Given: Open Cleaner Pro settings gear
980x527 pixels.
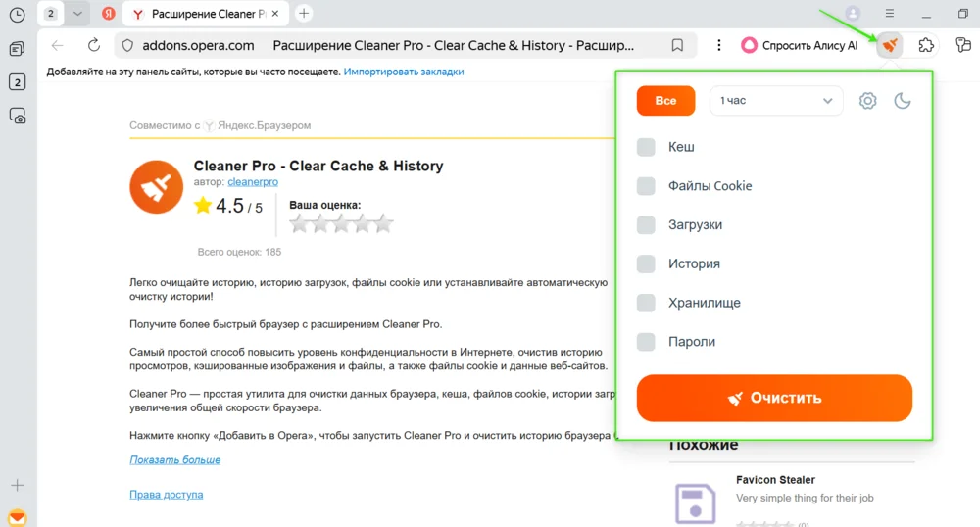Looking at the screenshot, I should [x=867, y=101].
